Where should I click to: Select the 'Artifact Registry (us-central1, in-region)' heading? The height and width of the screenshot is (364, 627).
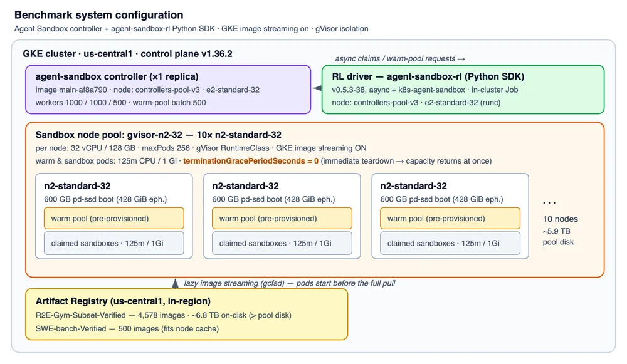click(123, 301)
